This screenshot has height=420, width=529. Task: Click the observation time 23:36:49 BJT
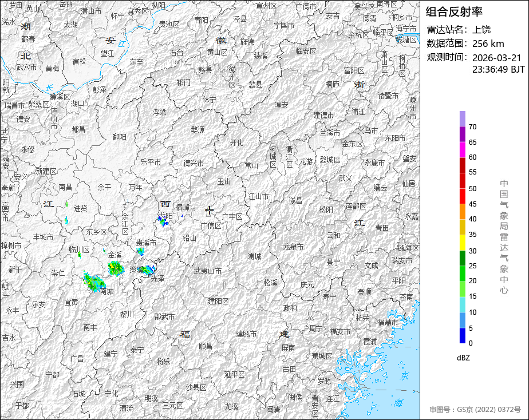click(498, 69)
